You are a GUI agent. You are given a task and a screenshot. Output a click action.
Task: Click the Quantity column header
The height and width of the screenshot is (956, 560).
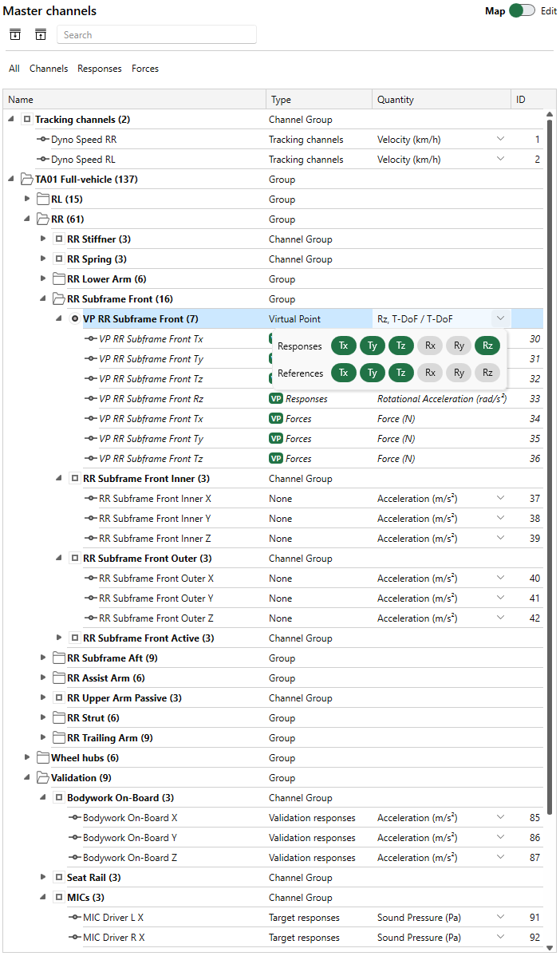tap(396, 100)
